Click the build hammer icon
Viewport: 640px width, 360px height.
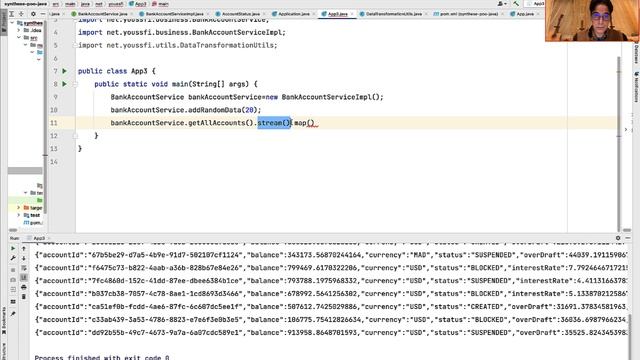(x=516, y=4)
